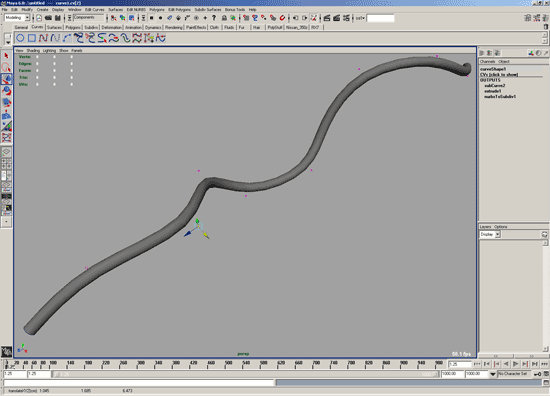Open the viewport Lighting menu
Viewport: 550px width, 396px height.
[49, 51]
